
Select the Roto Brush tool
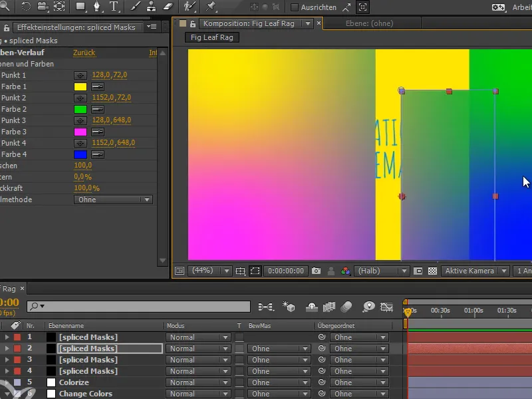(x=190, y=6)
